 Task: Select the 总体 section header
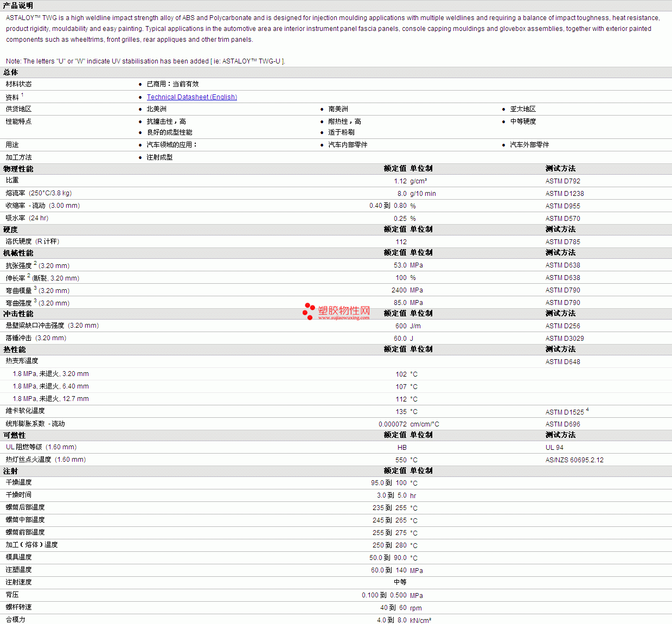pos(11,72)
